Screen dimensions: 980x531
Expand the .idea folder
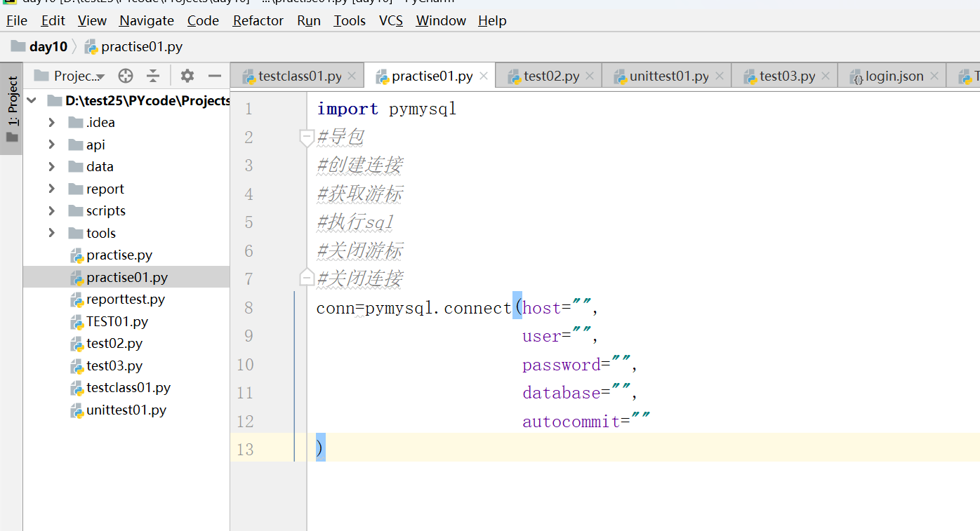(x=51, y=123)
